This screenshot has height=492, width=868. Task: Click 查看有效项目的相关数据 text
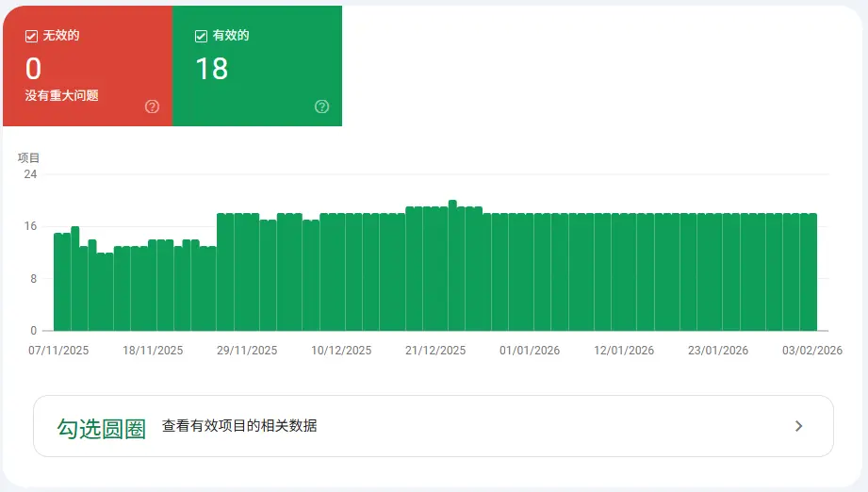click(x=239, y=426)
